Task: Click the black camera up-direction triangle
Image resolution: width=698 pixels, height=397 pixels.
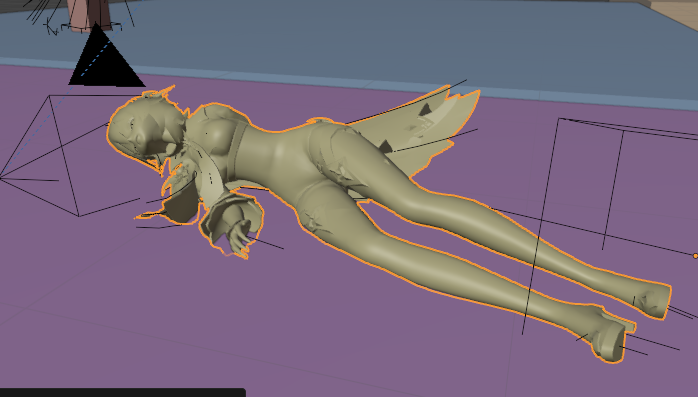Action: coord(107,56)
